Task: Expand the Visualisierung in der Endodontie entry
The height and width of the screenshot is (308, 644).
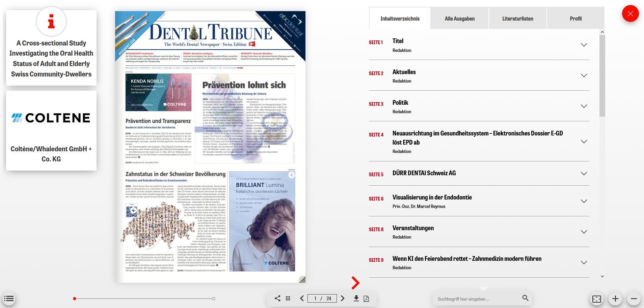Action: [584, 201]
